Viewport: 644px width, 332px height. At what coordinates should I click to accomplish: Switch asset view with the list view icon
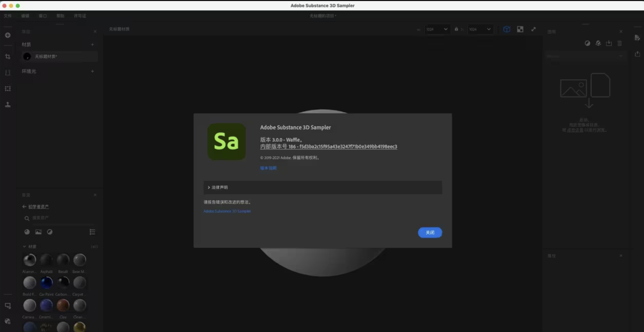click(x=92, y=232)
